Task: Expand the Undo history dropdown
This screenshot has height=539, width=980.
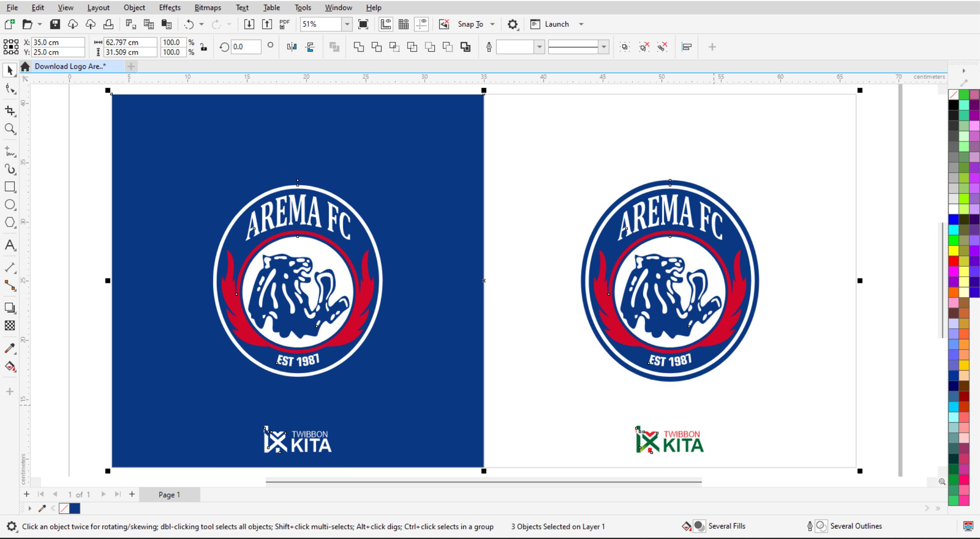Action: point(202,24)
